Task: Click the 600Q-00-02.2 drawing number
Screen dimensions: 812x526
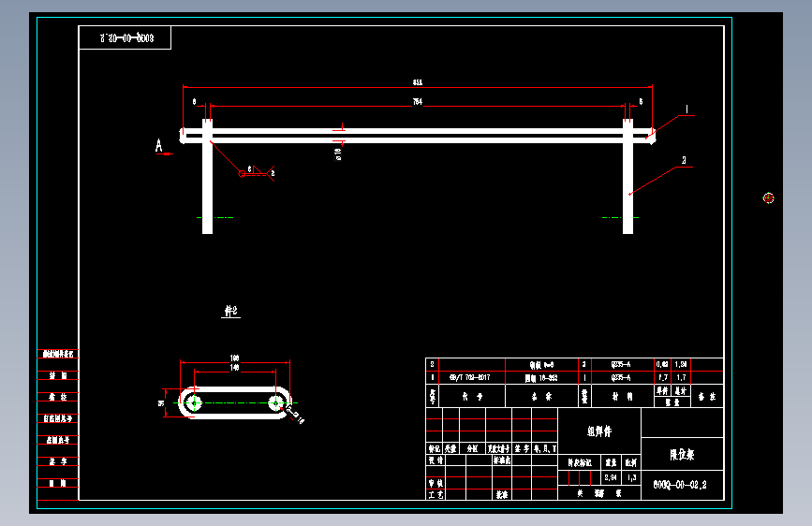Action: [680, 485]
